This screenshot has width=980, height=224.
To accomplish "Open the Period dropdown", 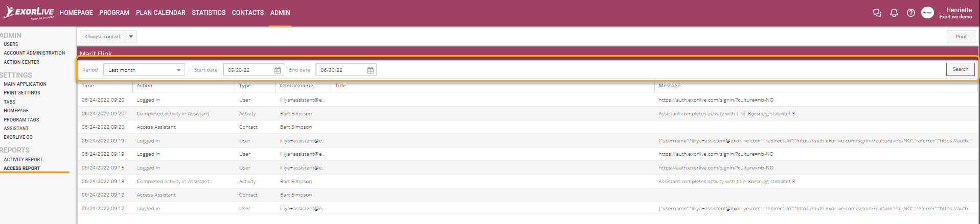I will (x=145, y=70).
